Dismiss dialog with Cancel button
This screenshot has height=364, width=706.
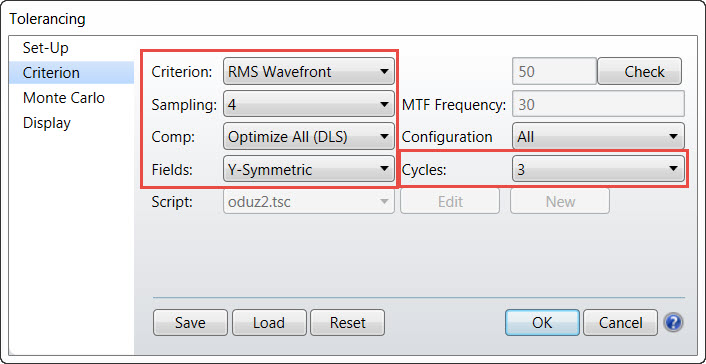pos(620,323)
